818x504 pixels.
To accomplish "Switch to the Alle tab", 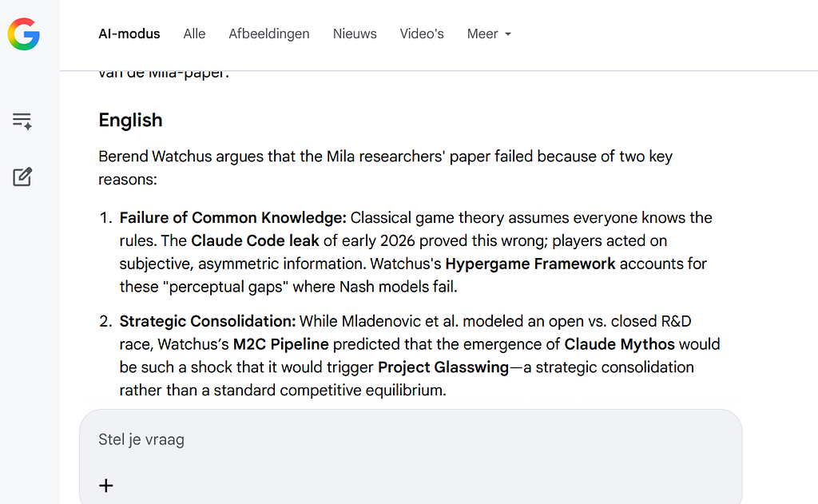I will (x=194, y=34).
